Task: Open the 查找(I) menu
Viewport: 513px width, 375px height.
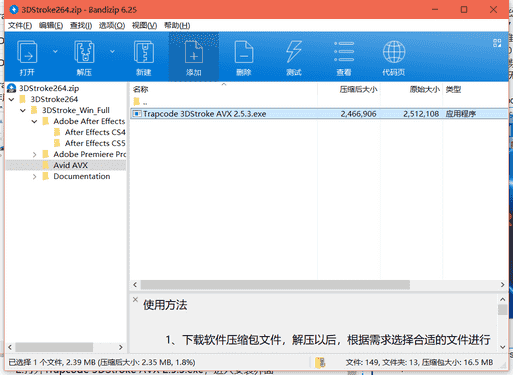Action: click(x=81, y=25)
